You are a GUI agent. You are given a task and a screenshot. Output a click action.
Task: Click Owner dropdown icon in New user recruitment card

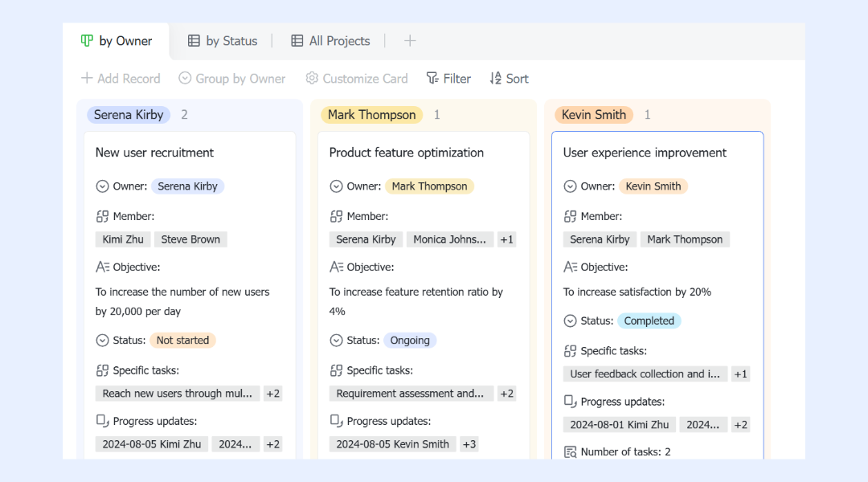pos(102,186)
